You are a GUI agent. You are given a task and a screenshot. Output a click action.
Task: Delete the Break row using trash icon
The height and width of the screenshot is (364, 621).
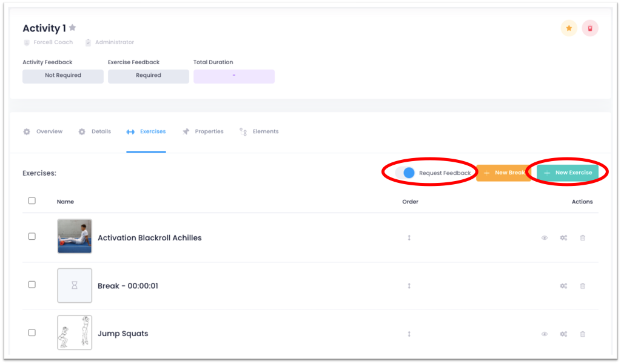click(x=583, y=286)
